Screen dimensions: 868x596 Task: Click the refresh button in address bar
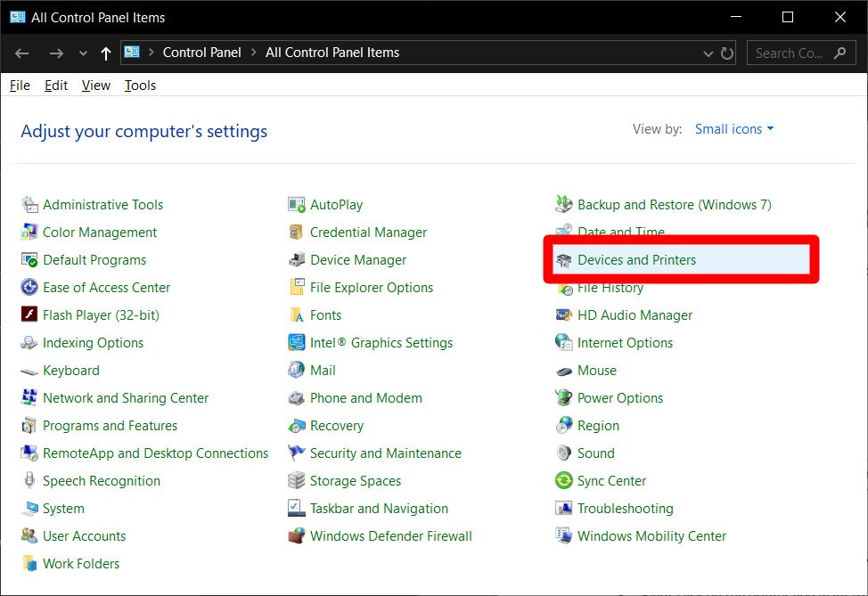click(727, 53)
